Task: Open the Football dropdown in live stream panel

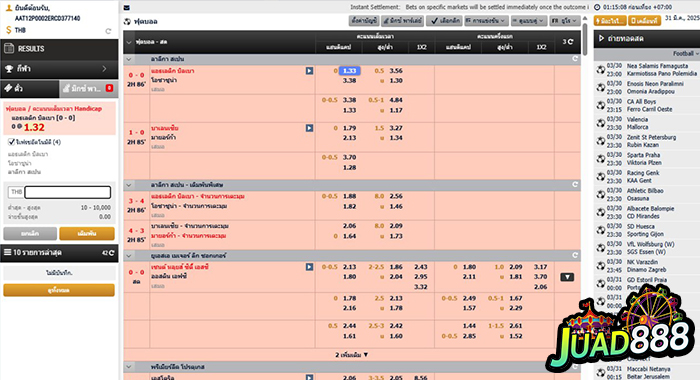Action: (x=686, y=54)
